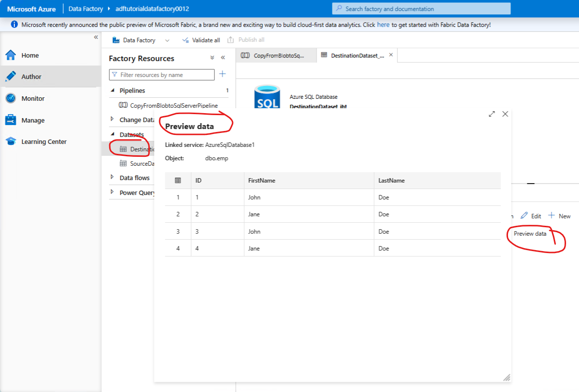Grab the dialog resize handle corner

pyautogui.click(x=507, y=377)
